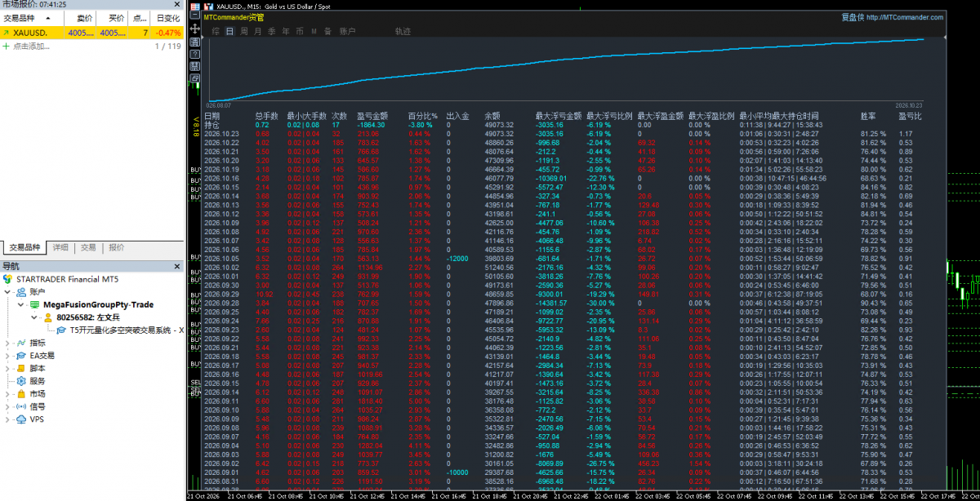Click the 市场 shopping bag icon
The width and height of the screenshot is (980, 501).
(20, 394)
